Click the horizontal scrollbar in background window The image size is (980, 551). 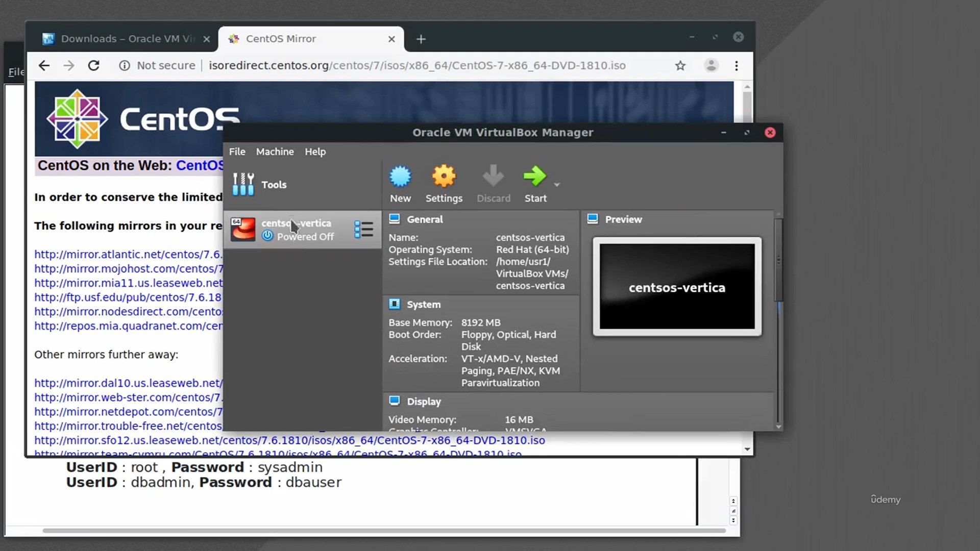[384, 531]
